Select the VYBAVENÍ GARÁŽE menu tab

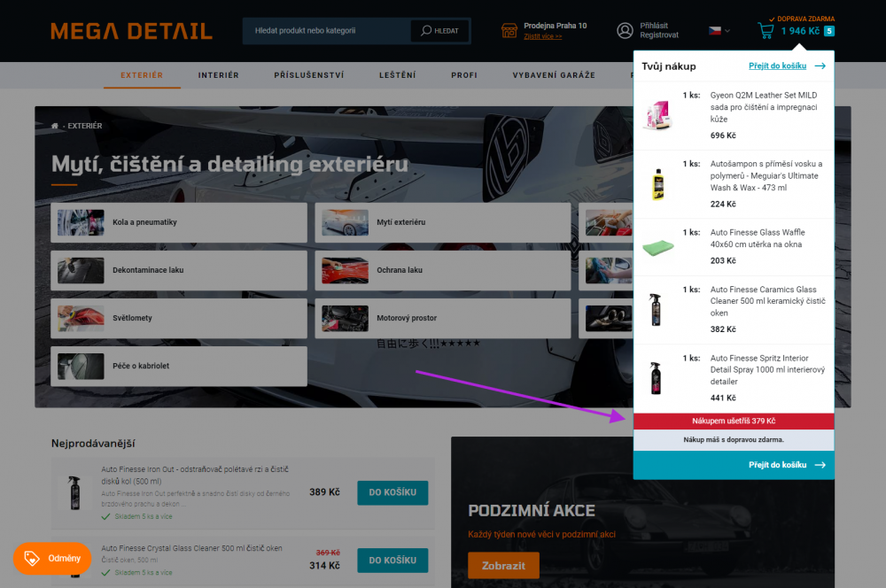554,75
